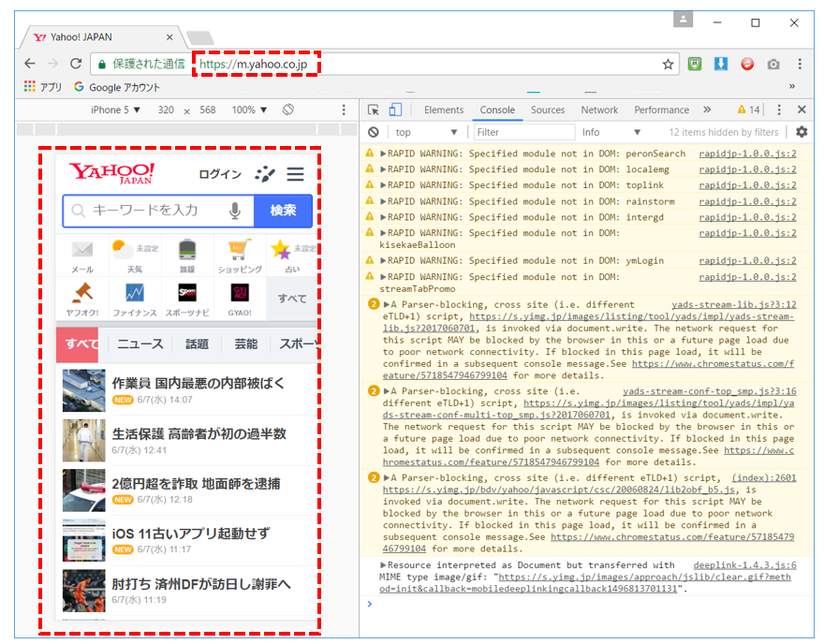Select the ニュース news tab
The width and height of the screenshot is (824, 644).
tap(140, 344)
